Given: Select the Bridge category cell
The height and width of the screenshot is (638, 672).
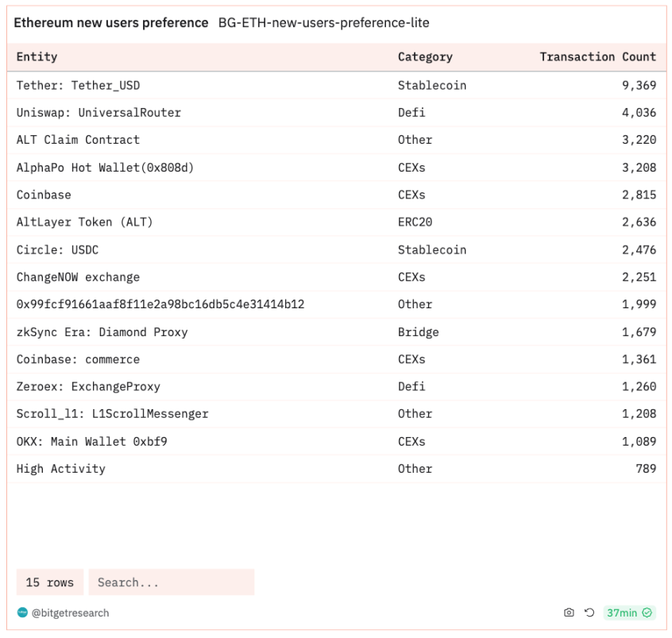Looking at the screenshot, I should [418, 332].
